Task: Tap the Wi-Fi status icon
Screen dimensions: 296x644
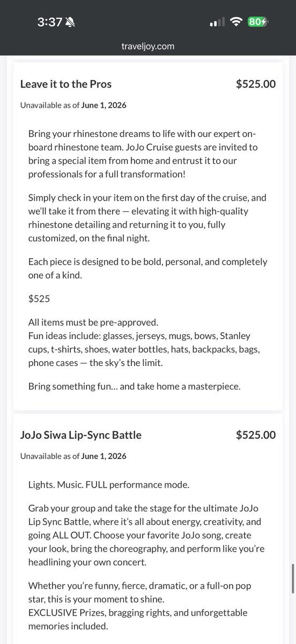Action: pyautogui.click(x=235, y=22)
